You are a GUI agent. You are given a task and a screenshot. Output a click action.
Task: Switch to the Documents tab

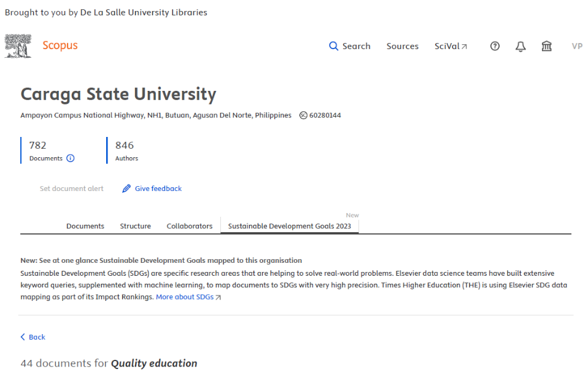[85, 226]
